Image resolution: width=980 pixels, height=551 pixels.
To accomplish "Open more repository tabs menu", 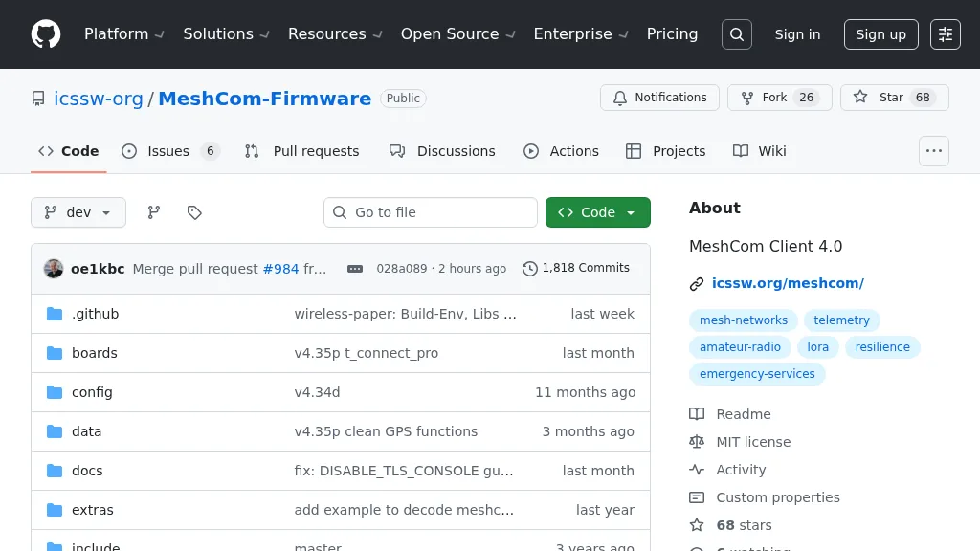I will 934,151.
